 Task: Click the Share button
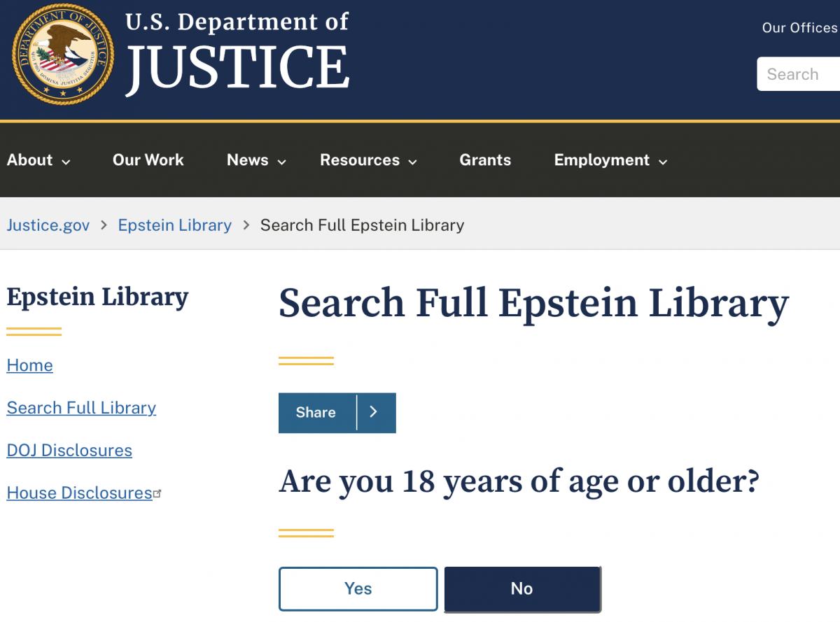pos(316,413)
